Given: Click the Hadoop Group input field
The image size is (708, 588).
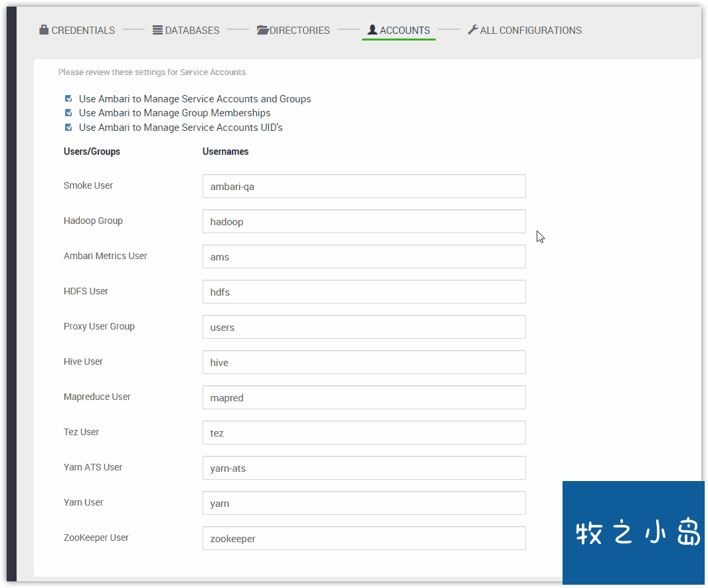Looking at the screenshot, I should click(x=364, y=221).
